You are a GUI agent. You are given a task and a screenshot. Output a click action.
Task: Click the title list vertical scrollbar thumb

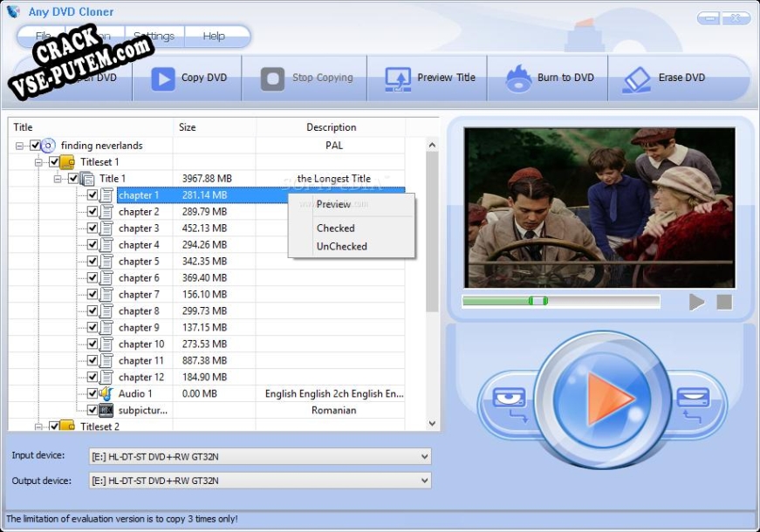(x=432, y=232)
